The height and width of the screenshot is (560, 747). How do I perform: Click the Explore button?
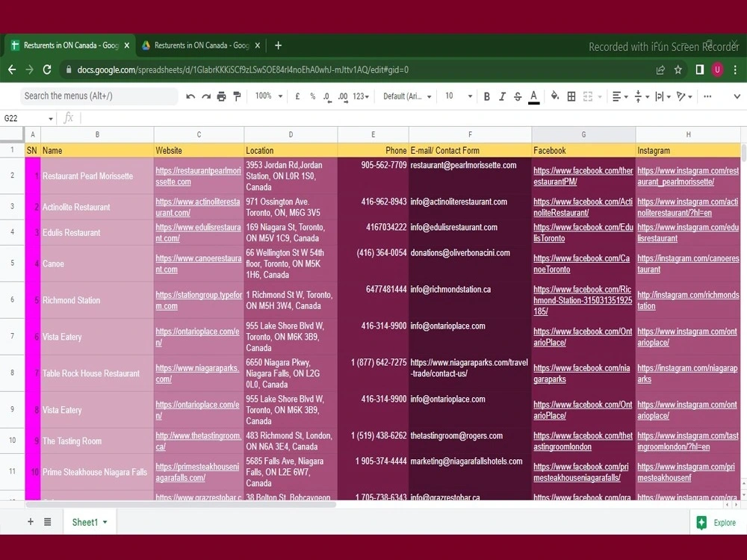[716, 523]
